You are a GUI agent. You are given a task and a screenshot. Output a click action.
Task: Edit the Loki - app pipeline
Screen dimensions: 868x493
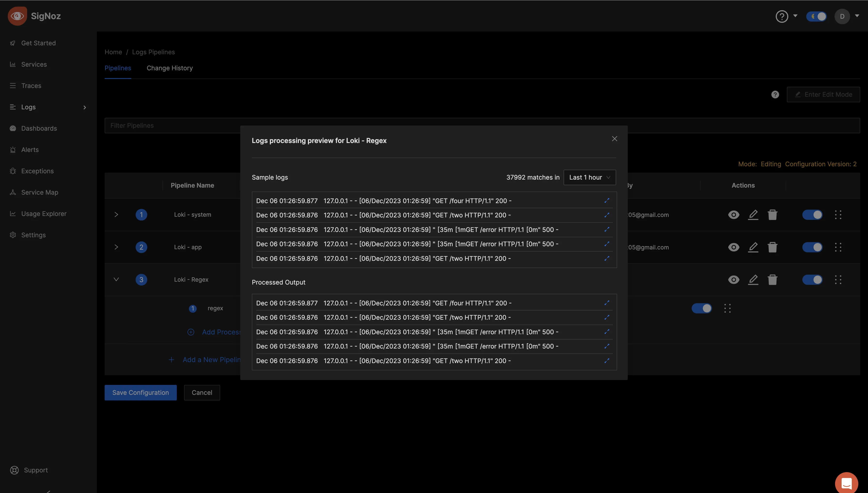click(753, 247)
